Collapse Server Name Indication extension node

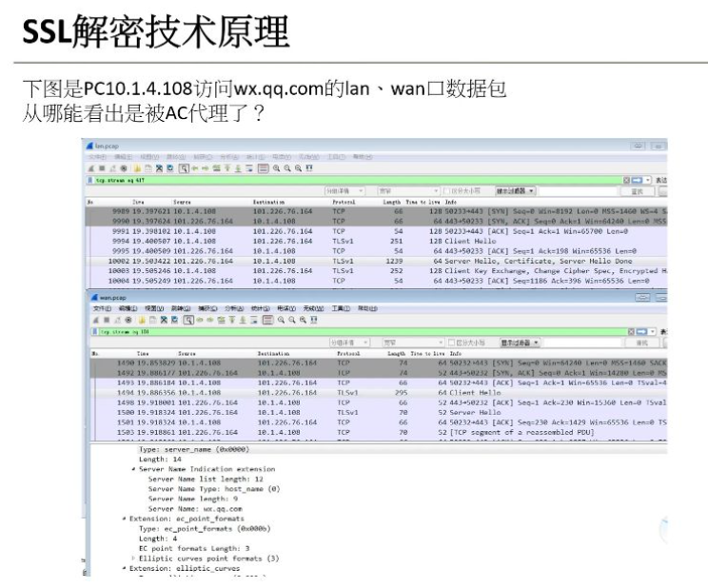coord(133,469)
